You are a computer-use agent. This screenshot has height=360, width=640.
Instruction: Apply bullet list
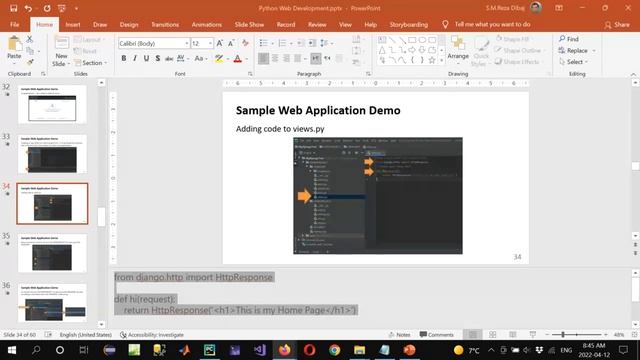point(264,43)
